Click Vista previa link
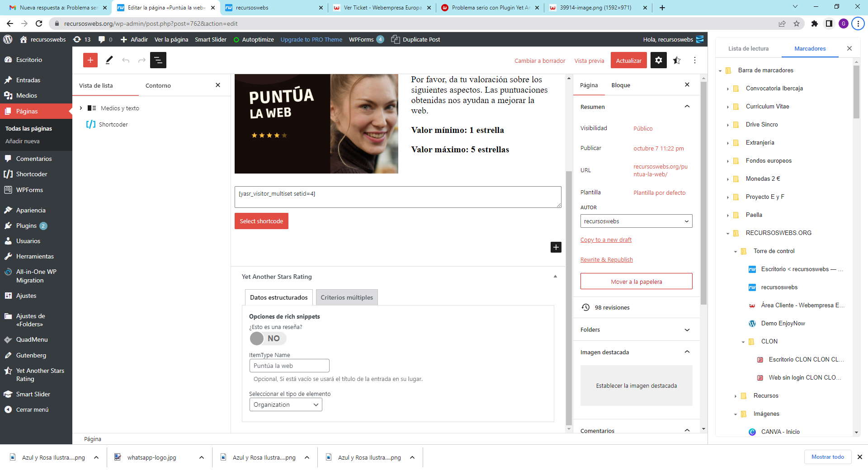 point(589,61)
